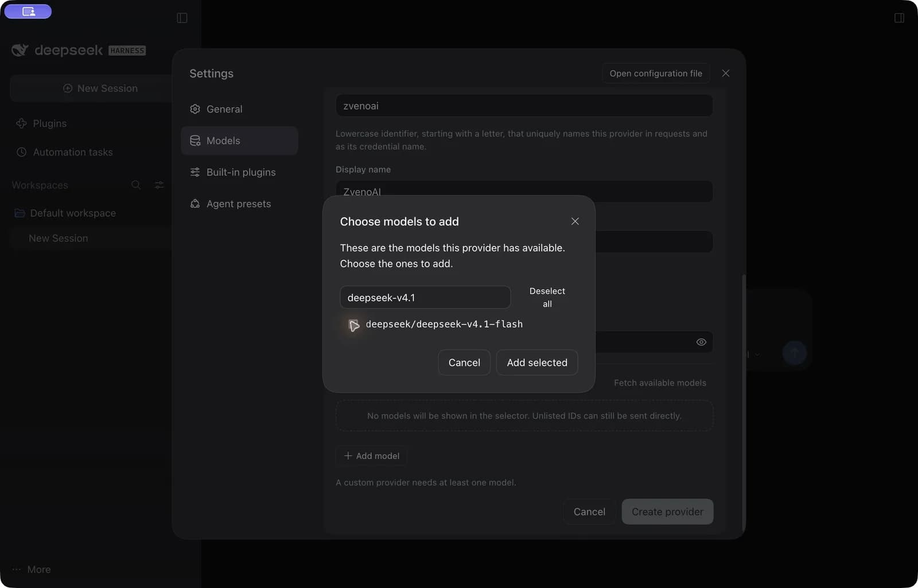Close the Settings window with the X

coord(726,73)
